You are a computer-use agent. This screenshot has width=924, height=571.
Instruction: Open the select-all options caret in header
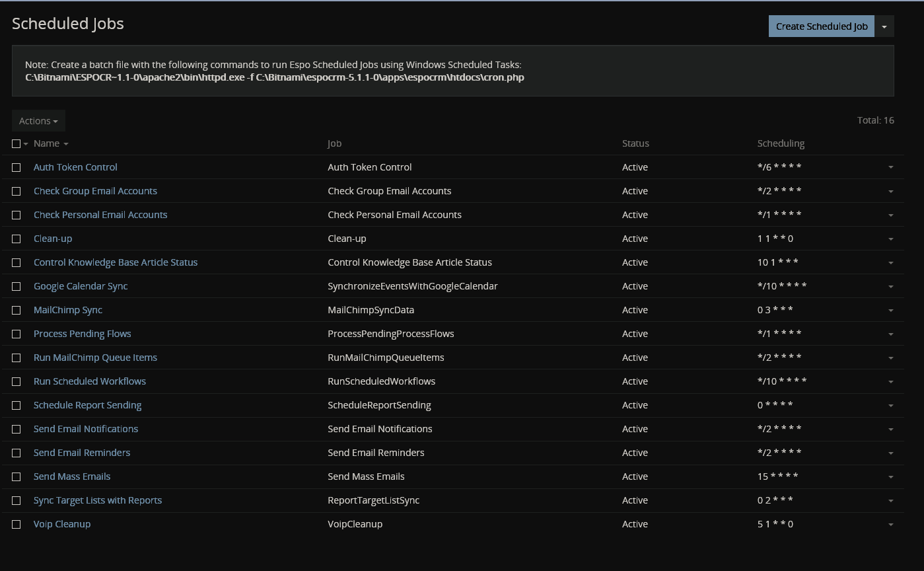click(26, 144)
